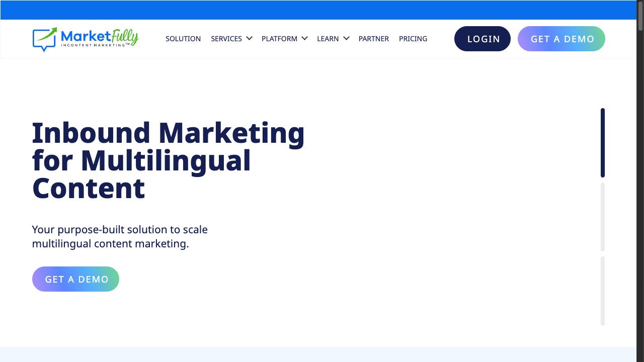Open the Learn menu item
644x362 pixels.
[328, 39]
